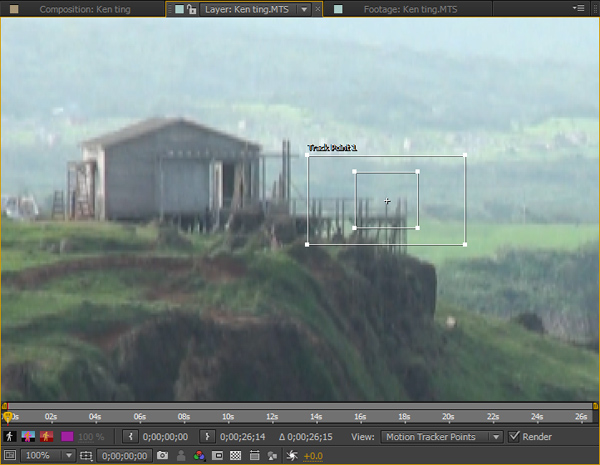This screenshot has width=600, height=465.
Task: Click the Set Out point button
Action: coord(205,437)
